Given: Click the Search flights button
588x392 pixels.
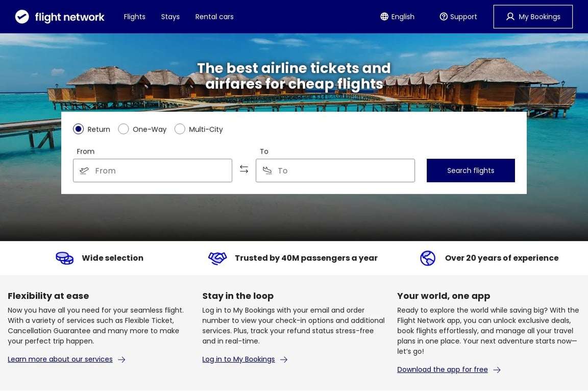Looking at the screenshot, I should pyautogui.click(x=471, y=170).
